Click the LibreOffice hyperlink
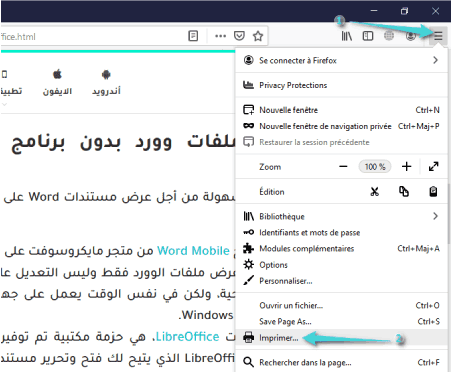The width and height of the screenshot is (451, 372). click(188, 337)
